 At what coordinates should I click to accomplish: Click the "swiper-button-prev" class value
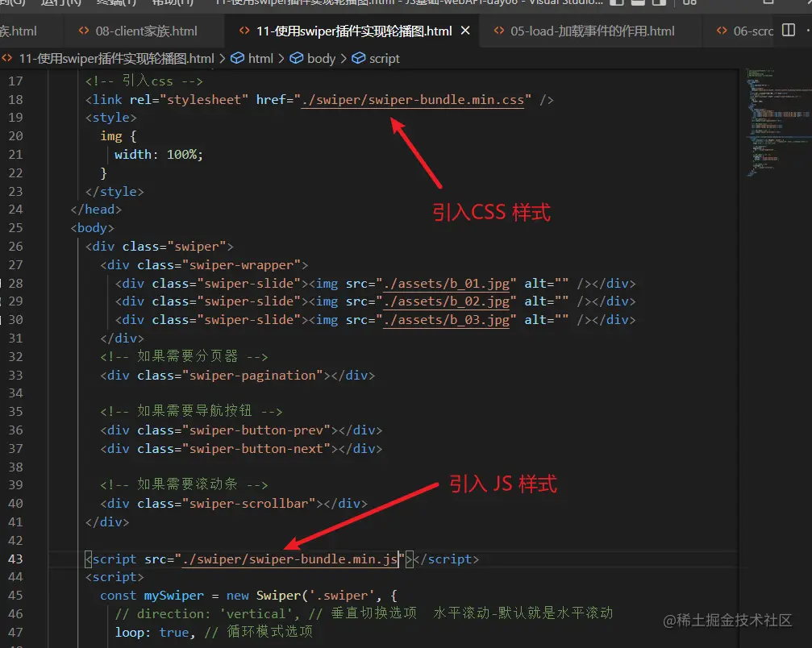(256, 430)
